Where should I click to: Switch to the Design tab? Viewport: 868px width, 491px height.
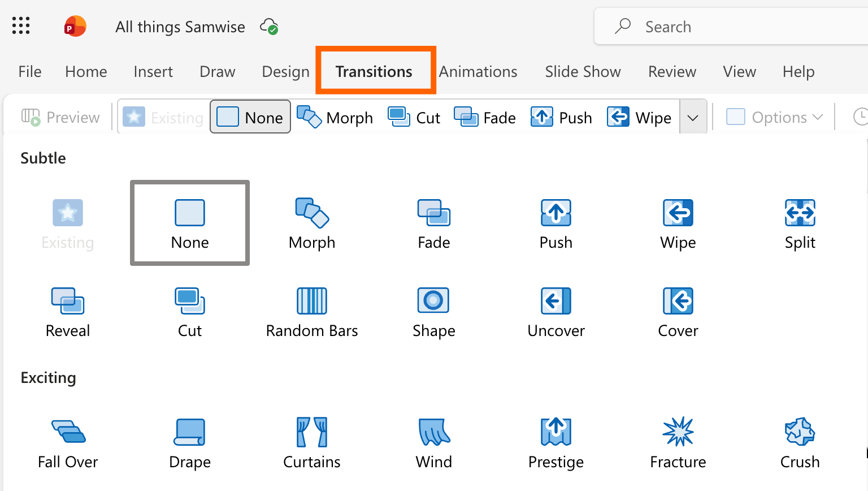point(285,72)
